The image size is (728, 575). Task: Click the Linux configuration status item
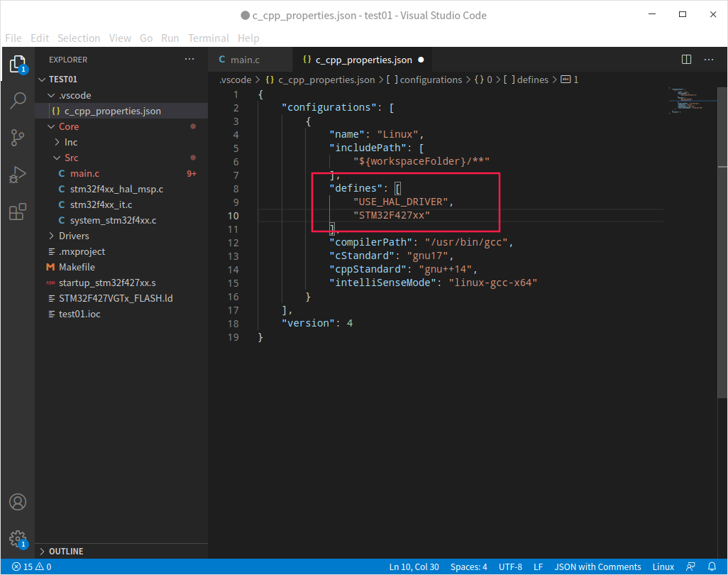pyautogui.click(x=663, y=566)
